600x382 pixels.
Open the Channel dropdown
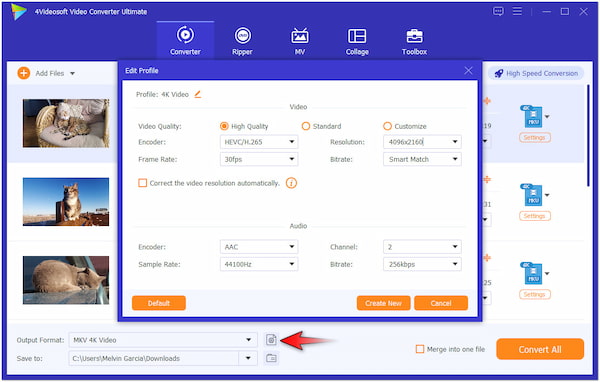tap(422, 247)
